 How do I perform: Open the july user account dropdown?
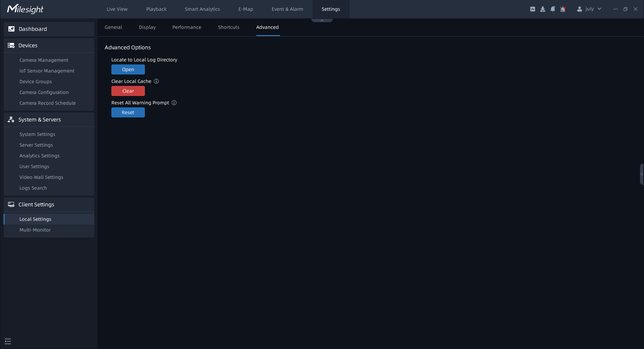point(589,9)
